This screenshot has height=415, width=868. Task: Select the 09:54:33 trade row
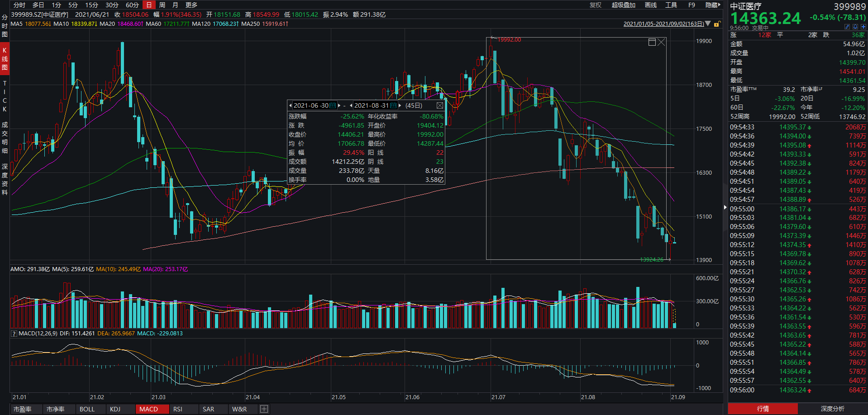tap(798, 127)
